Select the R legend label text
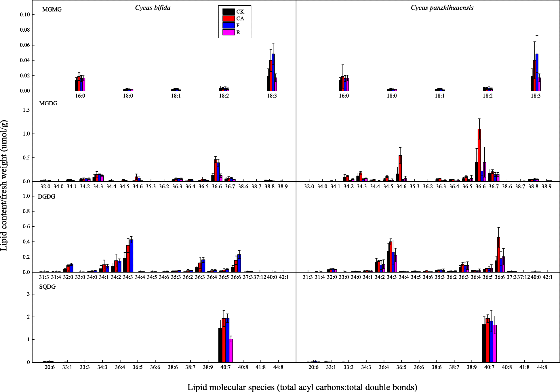 click(238, 33)
